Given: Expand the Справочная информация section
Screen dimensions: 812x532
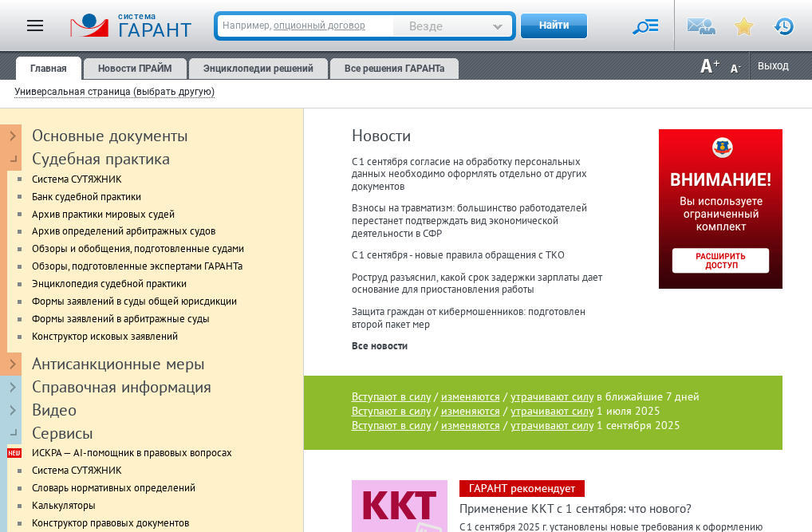Looking at the screenshot, I should coord(13,387).
